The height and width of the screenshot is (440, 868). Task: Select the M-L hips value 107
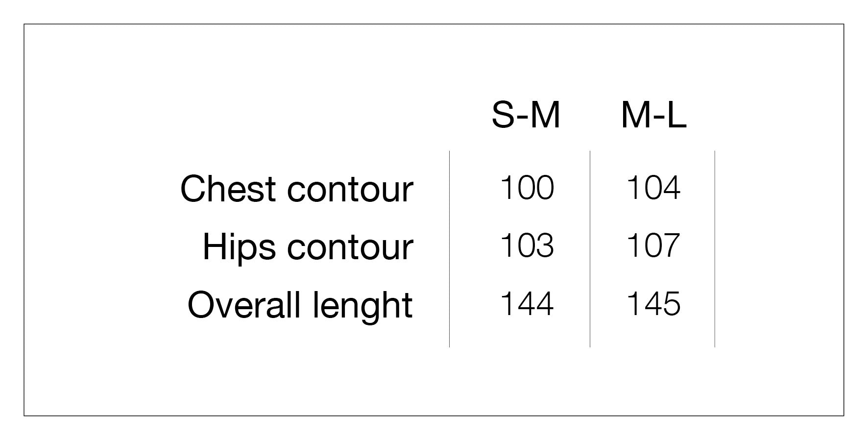[653, 245]
